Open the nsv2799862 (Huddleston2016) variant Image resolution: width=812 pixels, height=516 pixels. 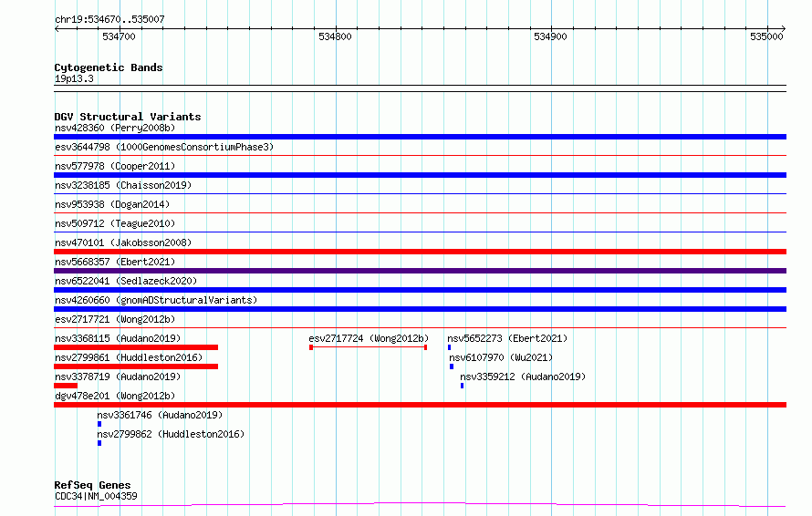[171, 434]
